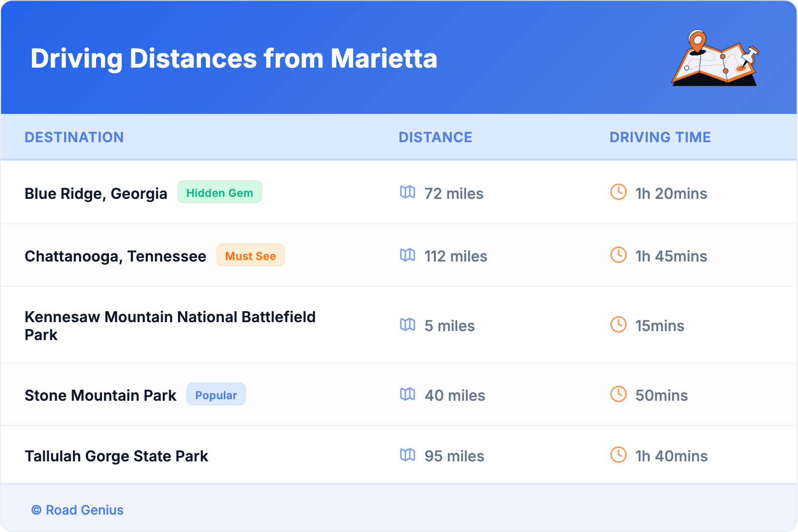The height and width of the screenshot is (532, 798).
Task: Select the Must See badge
Action: 250,256
